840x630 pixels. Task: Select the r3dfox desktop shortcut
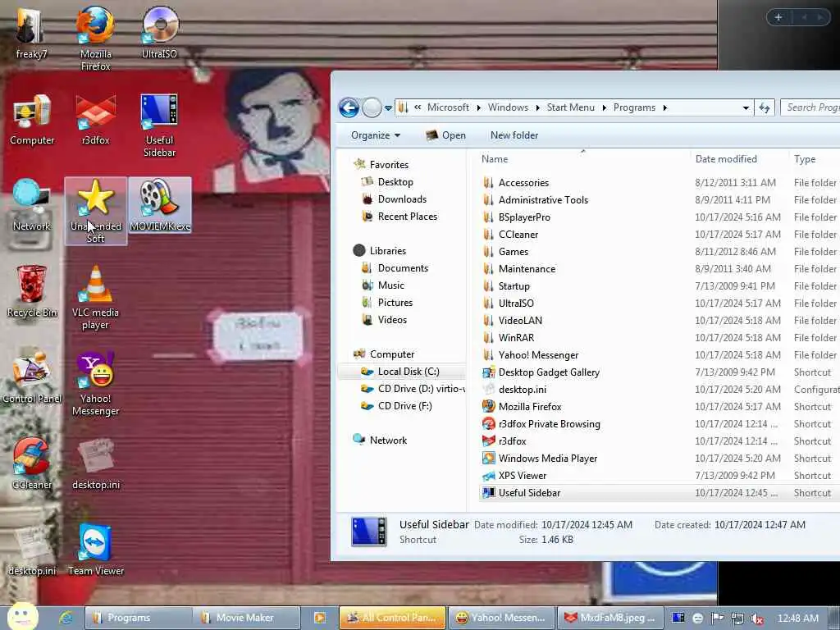point(95,119)
